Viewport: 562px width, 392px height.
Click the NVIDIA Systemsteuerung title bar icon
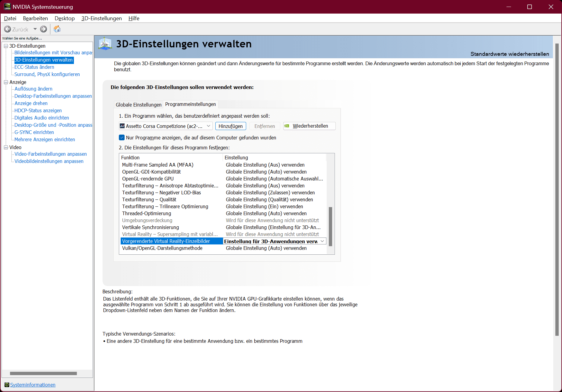[7, 7]
